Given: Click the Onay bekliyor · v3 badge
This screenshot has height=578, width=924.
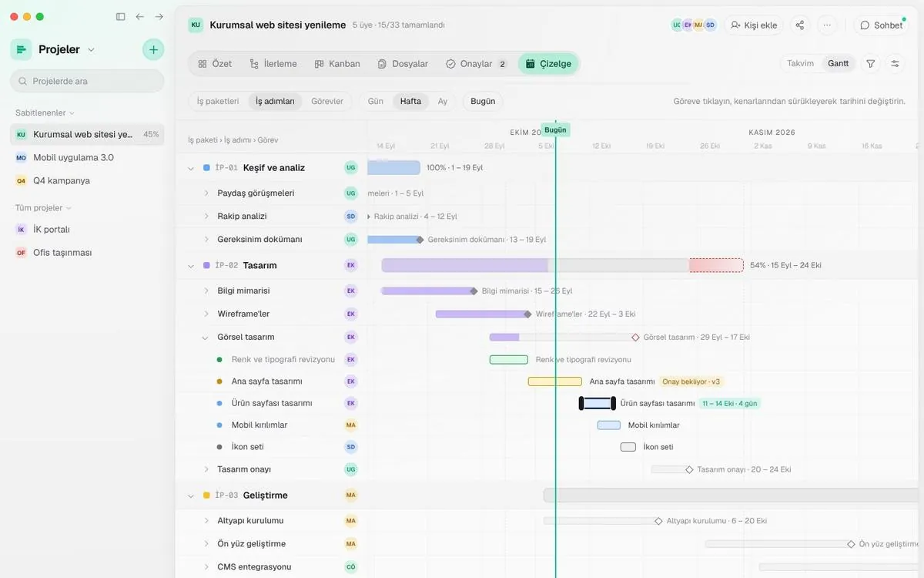Looking at the screenshot, I should [x=691, y=381].
